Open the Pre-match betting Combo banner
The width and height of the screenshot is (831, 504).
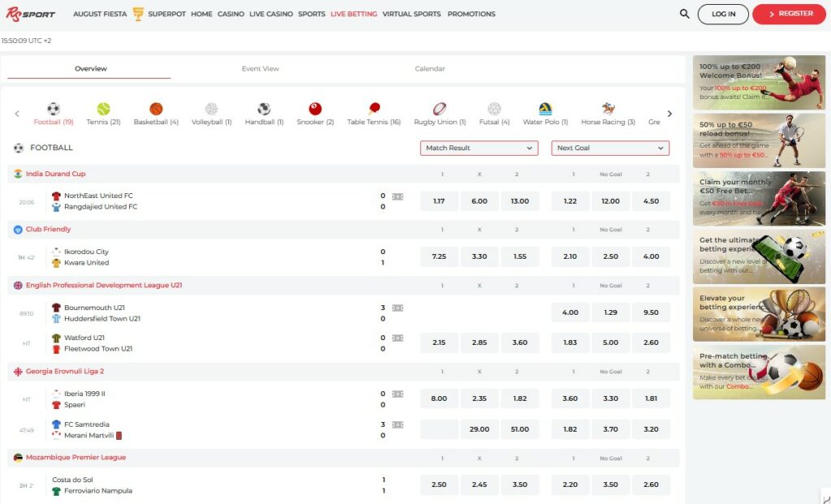pos(759,372)
